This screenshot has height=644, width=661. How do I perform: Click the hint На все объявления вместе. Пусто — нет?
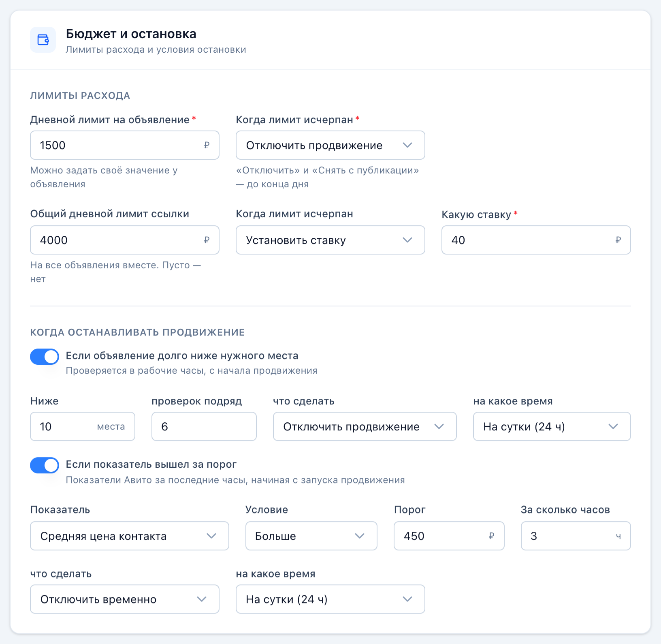tap(116, 272)
